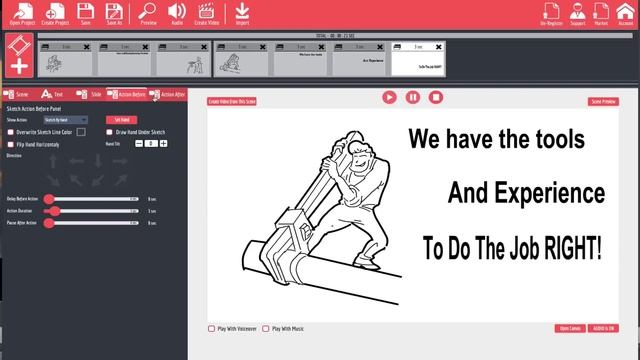Screen dimensions: 640x360
Task: Remove the third scene with its X
Action: (204, 47)
